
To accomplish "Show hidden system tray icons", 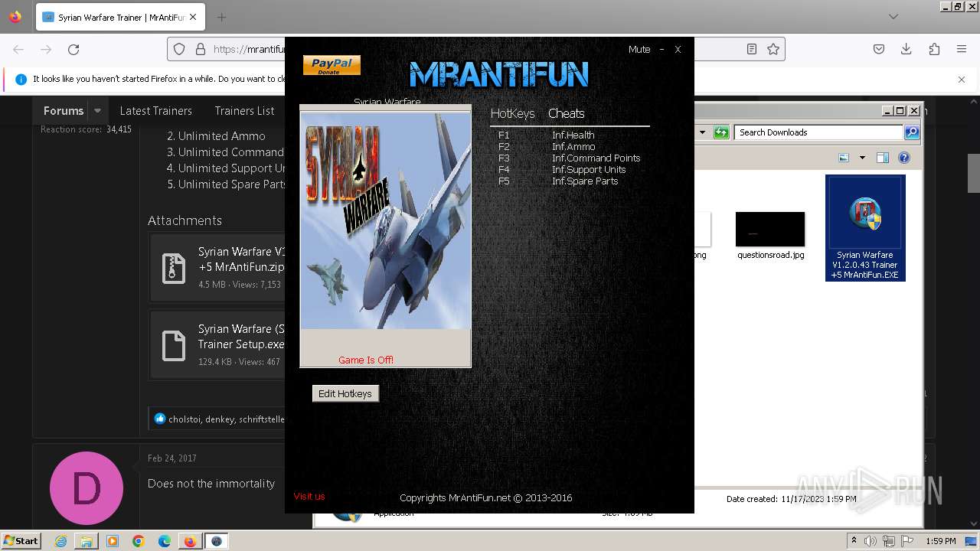I will 854,541.
